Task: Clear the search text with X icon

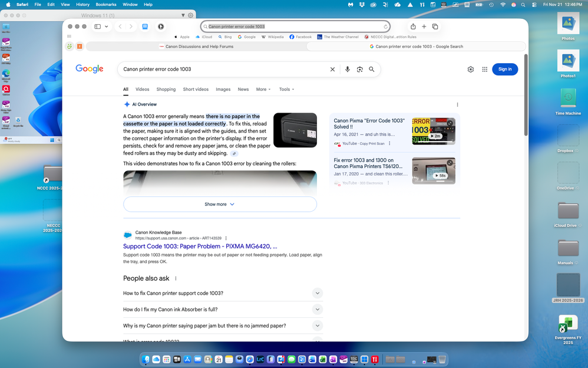Action: (332, 70)
